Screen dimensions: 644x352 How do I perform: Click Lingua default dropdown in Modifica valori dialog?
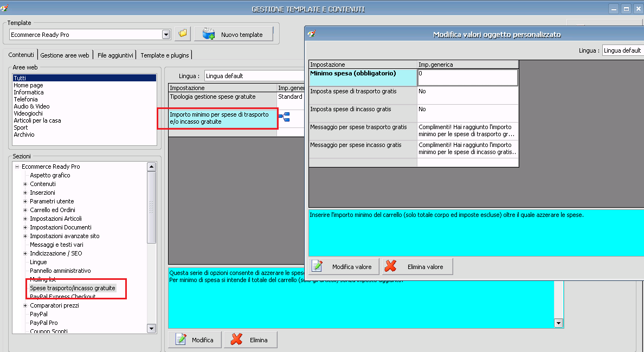coord(623,50)
